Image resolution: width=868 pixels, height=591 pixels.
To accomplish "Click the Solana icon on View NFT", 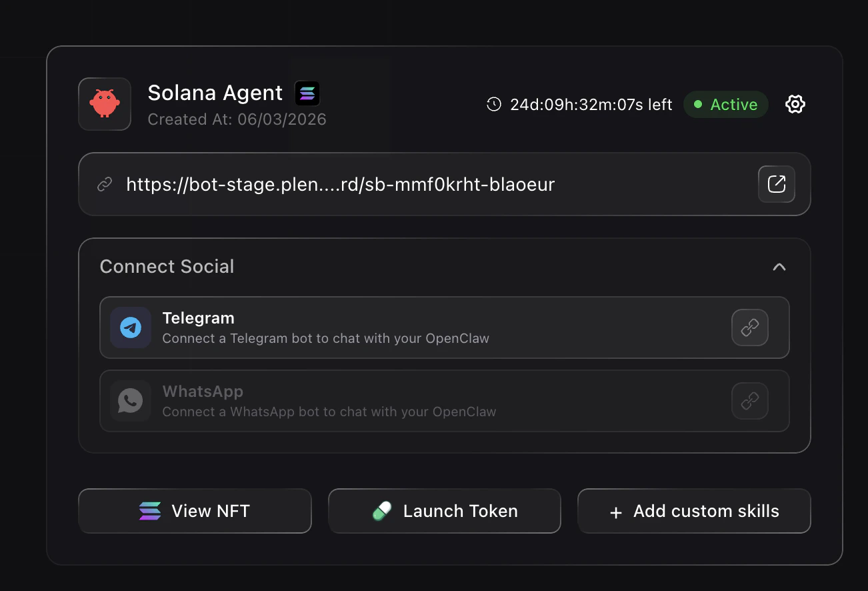I will [150, 511].
